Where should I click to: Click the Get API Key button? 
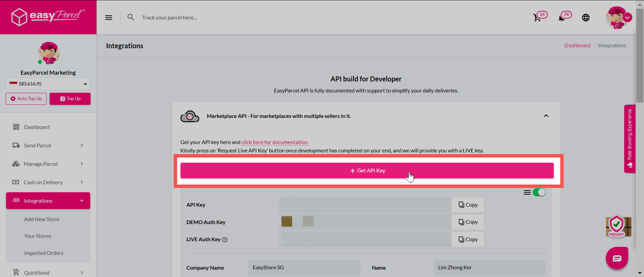click(367, 171)
